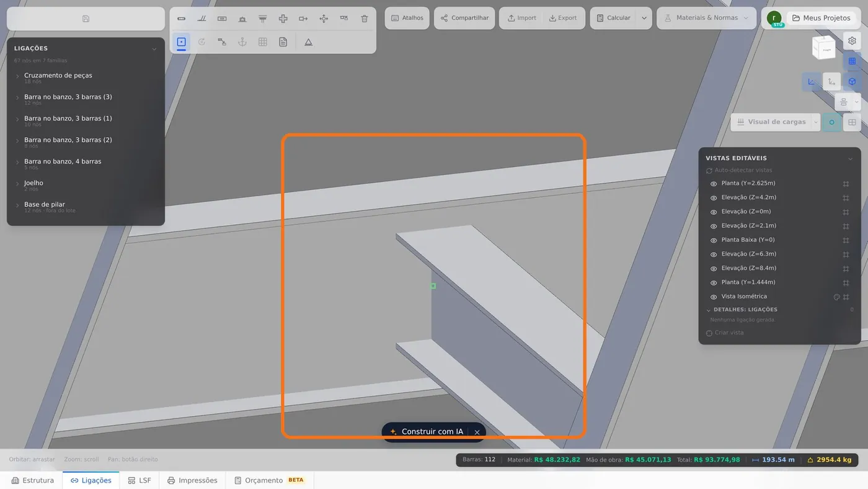Hide the Elevação (Z=4.2m) view

click(x=714, y=198)
